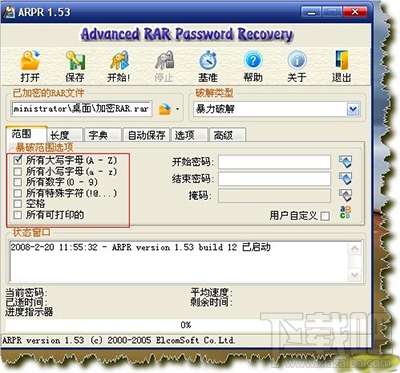This screenshot has width=400, height=373.
Task: Switch to the 长度 tab
Action: [65, 135]
